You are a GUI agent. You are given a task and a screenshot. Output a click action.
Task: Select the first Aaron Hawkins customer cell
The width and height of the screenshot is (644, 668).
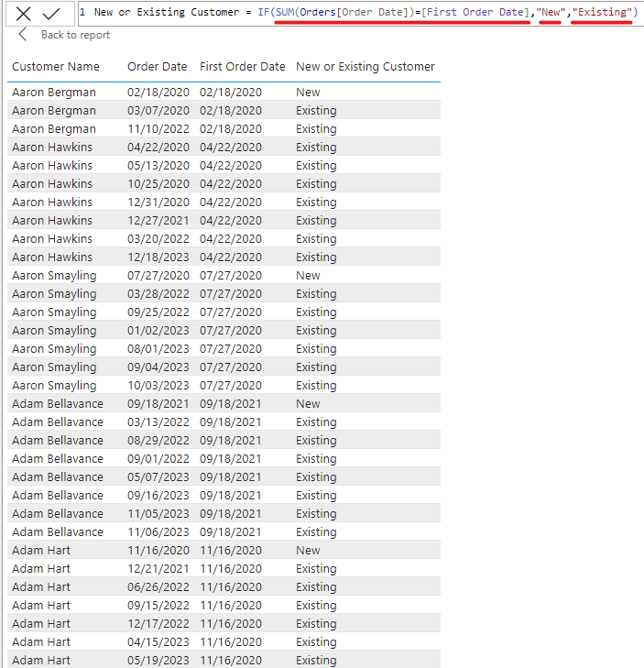click(x=52, y=148)
